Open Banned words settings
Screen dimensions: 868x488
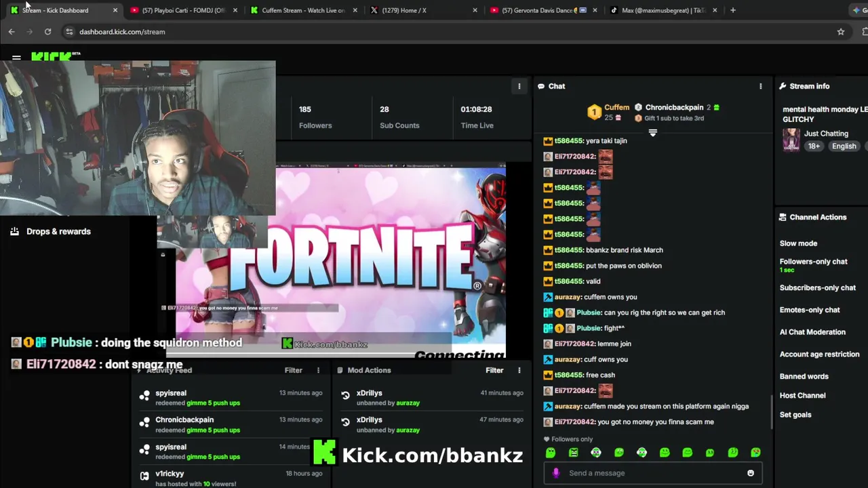(804, 376)
